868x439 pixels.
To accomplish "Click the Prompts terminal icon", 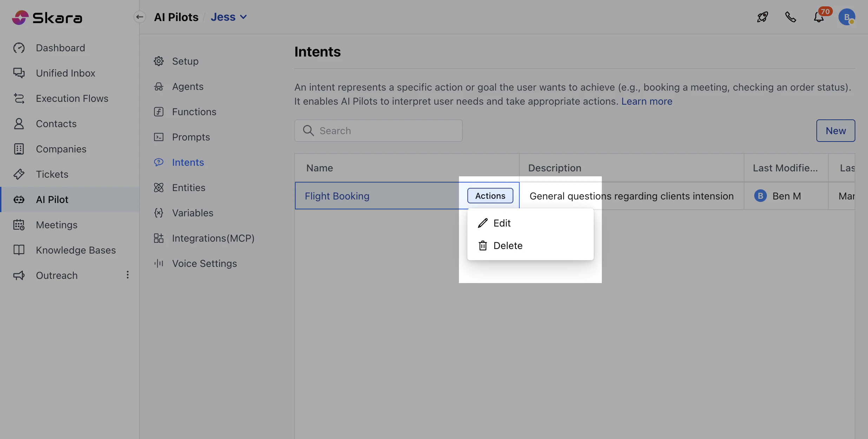I will tap(159, 137).
